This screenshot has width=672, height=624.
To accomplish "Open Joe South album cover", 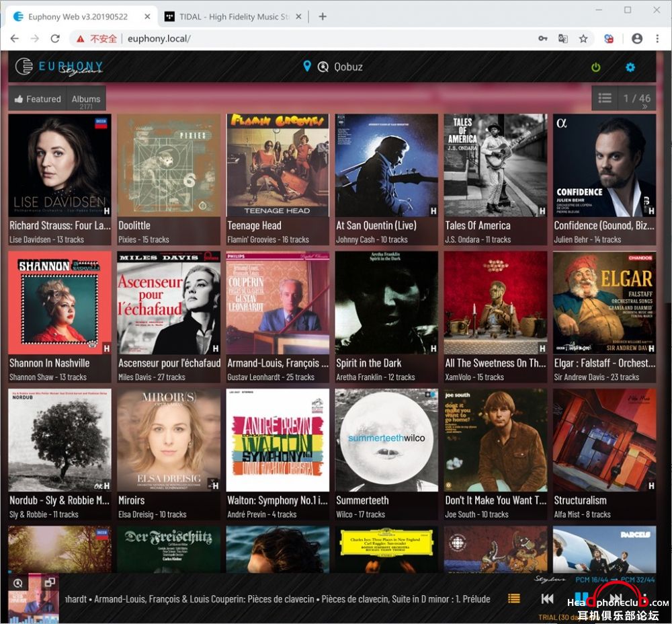I will tap(495, 440).
